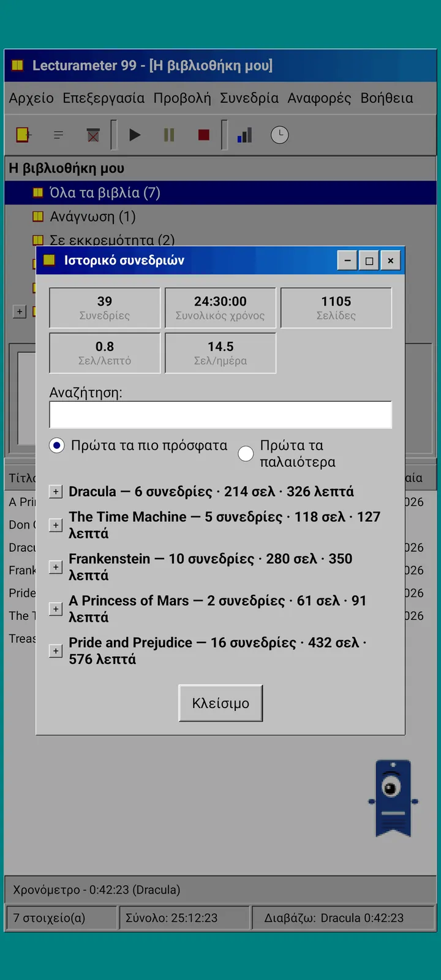The width and height of the screenshot is (441, 980).
Task: Open the Συνεδρία menu
Action: point(249,98)
